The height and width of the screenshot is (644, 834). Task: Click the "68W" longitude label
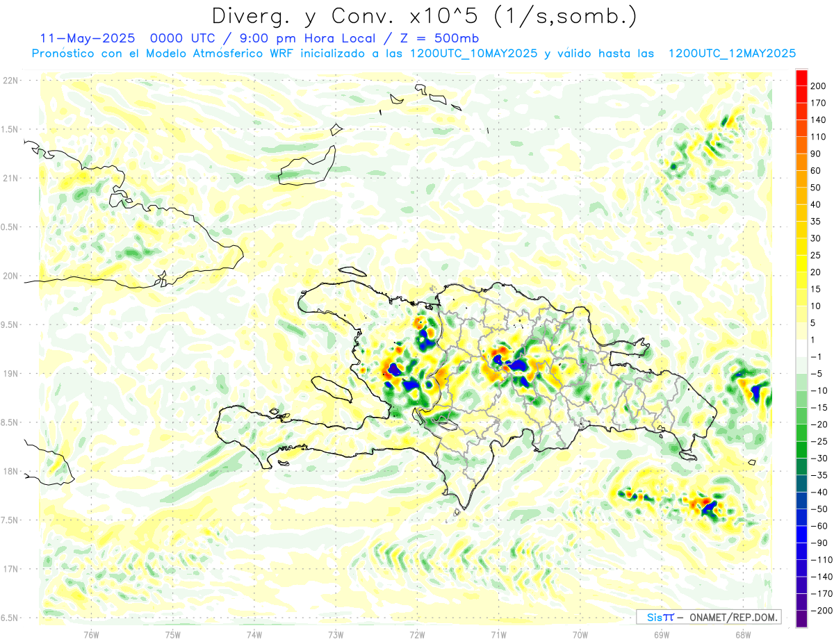click(x=743, y=634)
